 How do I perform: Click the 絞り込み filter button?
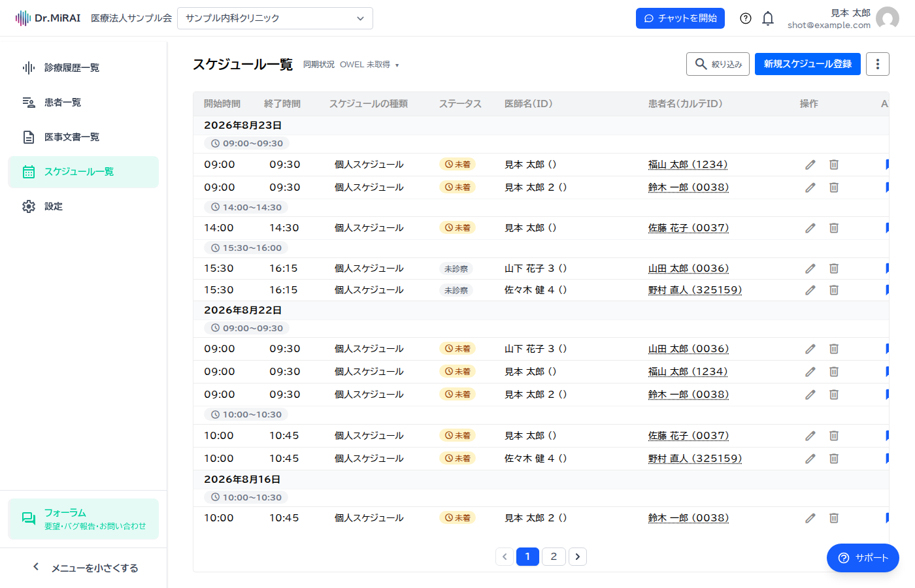[x=718, y=64]
